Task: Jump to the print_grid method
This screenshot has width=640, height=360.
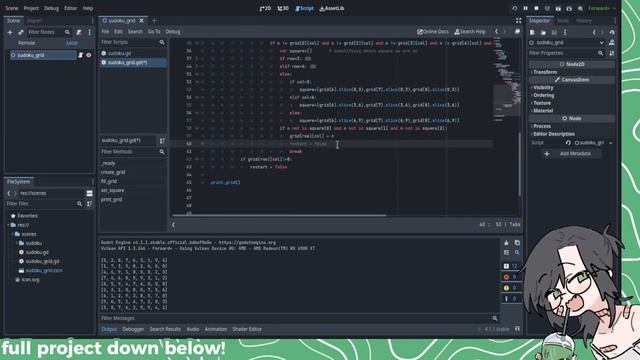Action: (x=111, y=200)
